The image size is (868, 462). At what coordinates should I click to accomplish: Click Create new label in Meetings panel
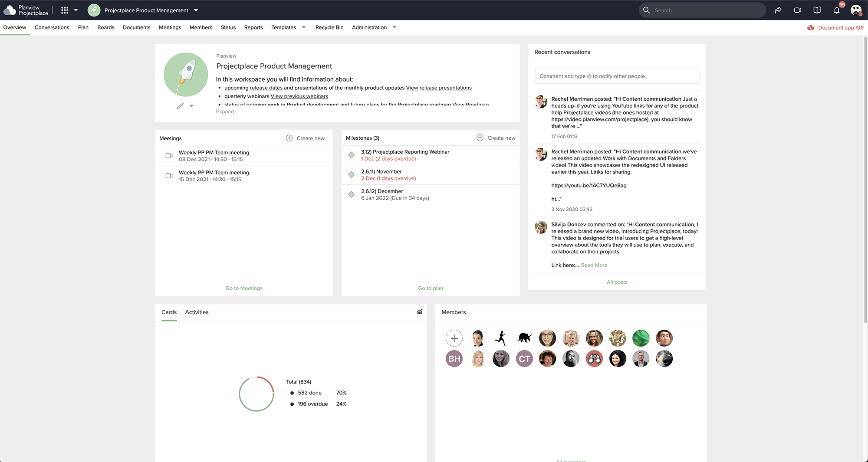point(311,138)
